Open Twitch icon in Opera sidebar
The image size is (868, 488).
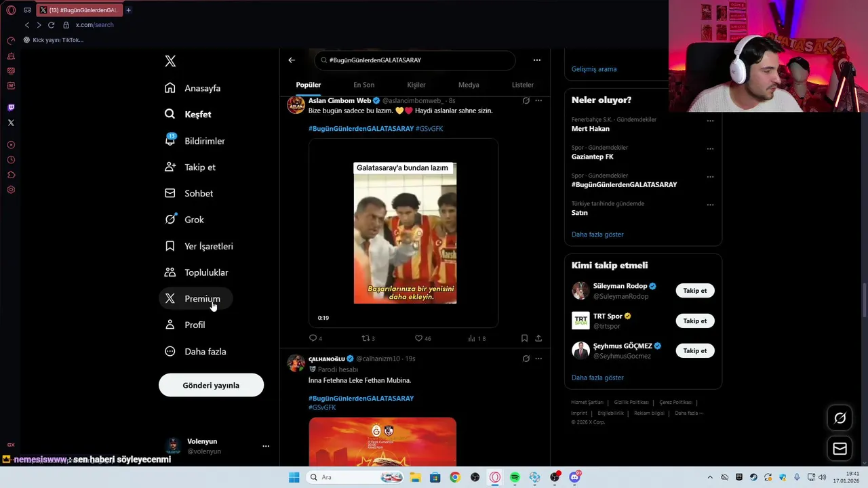11,108
